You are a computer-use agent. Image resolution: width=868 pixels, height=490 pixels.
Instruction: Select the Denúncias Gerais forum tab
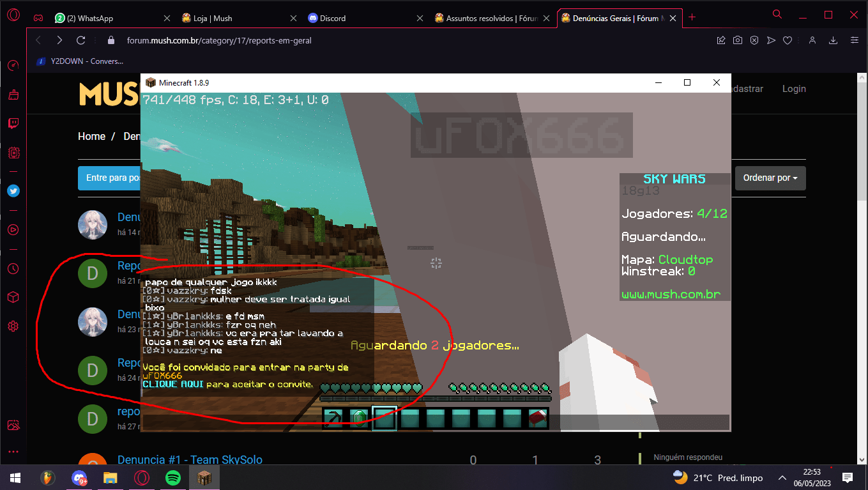tap(620, 18)
